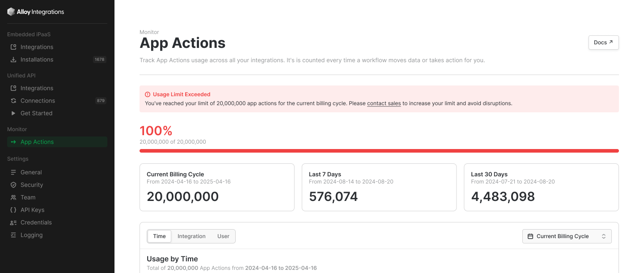Click the Connections sync icon
This screenshot has width=644, height=273.
[13, 101]
